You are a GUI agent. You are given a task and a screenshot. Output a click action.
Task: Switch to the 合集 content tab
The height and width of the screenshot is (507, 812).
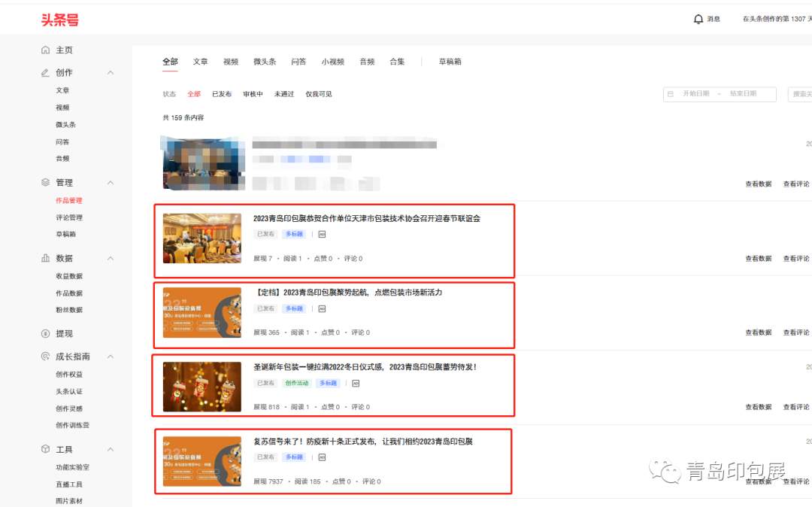pos(397,62)
